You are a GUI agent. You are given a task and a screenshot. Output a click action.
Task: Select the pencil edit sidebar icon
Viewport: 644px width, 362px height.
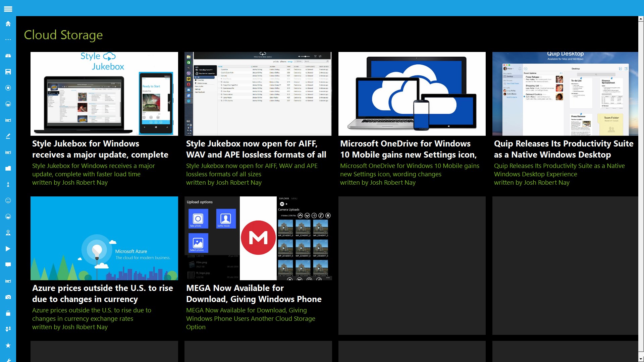(x=8, y=136)
